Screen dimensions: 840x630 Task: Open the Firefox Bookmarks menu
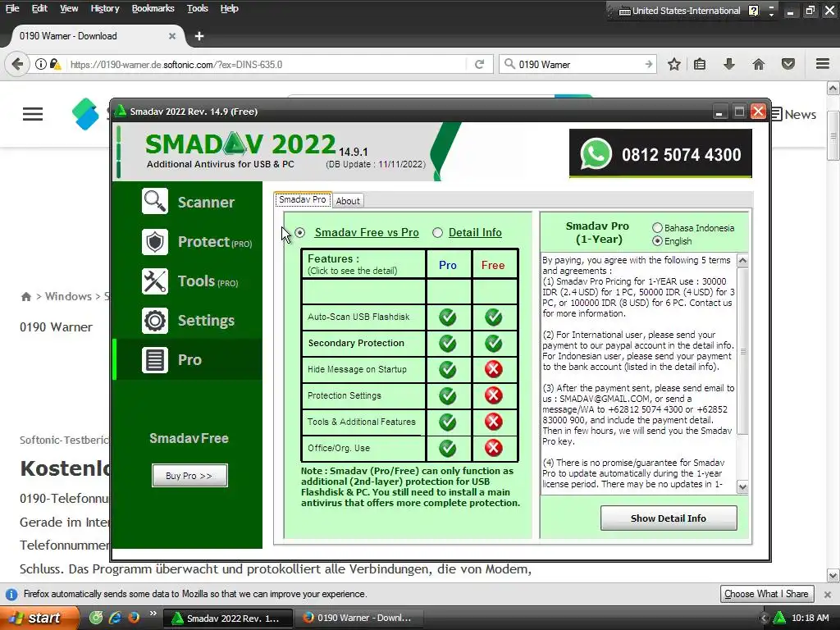pyautogui.click(x=153, y=8)
